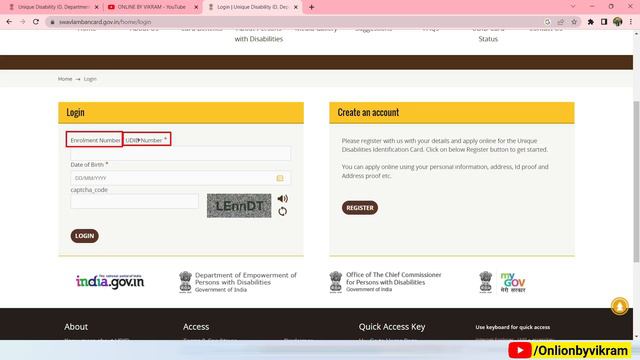Click the Create an account heading
640x360 pixels.
tap(368, 112)
